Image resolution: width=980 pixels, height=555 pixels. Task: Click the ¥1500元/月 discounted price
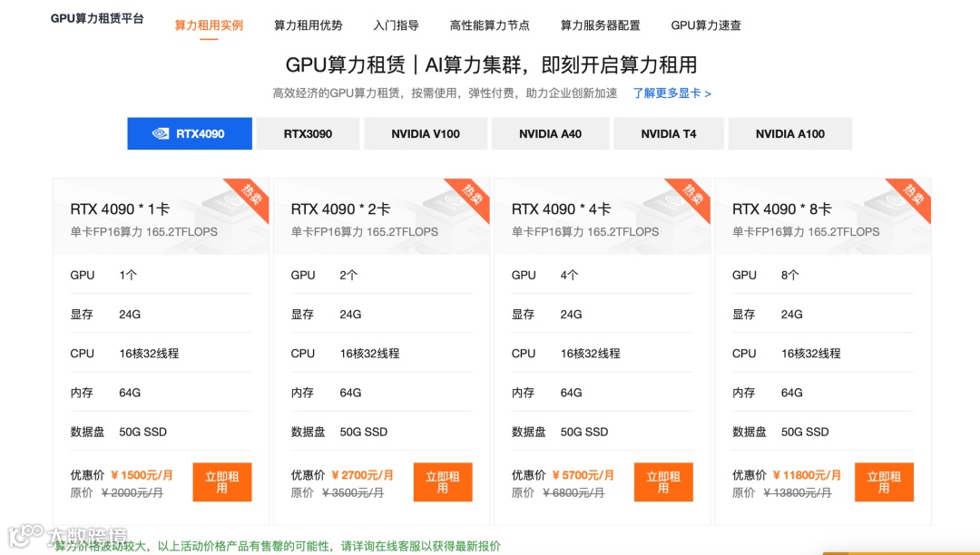[x=142, y=475]
